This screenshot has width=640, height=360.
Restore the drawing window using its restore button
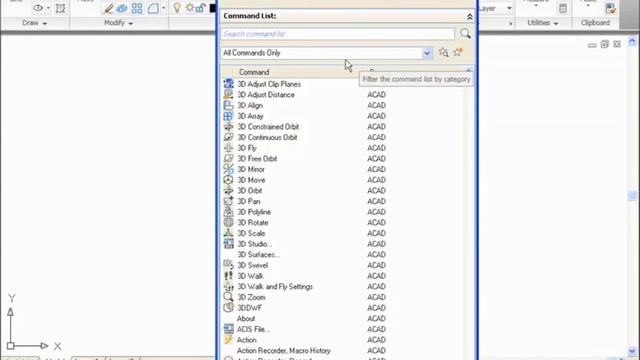604,44
